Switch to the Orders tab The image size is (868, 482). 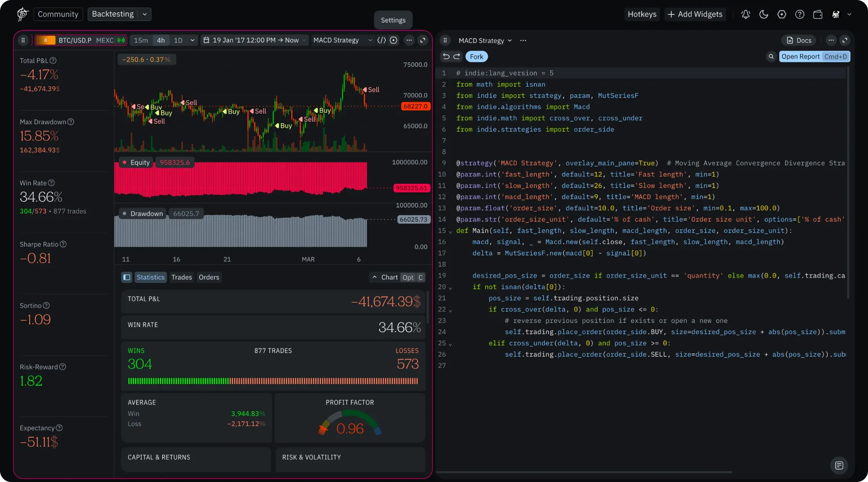(x=209, y=277)
